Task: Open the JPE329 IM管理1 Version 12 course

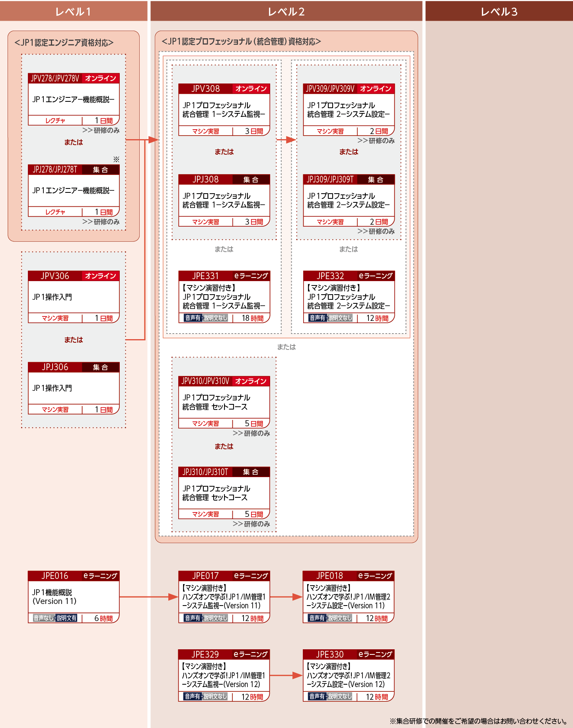Action: click(224, 676)
